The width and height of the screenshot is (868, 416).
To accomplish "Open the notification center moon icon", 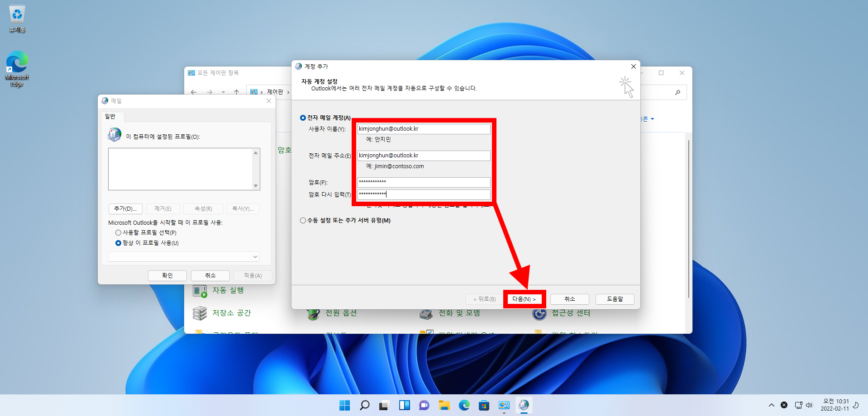I will point(856,405).
